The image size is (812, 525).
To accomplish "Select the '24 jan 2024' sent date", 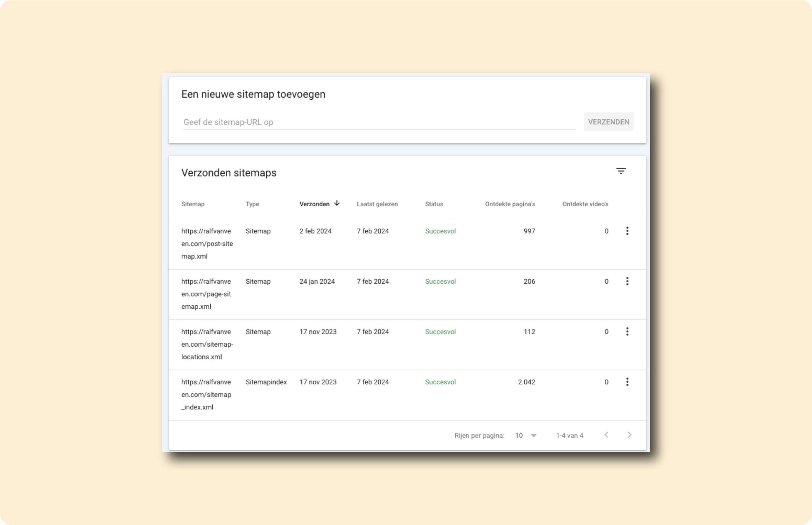I will tap(317, 281).
